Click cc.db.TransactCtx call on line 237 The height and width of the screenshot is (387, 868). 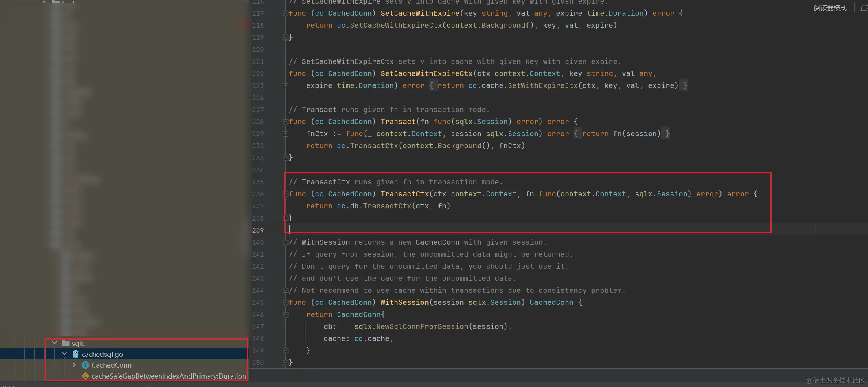[374, 206]
